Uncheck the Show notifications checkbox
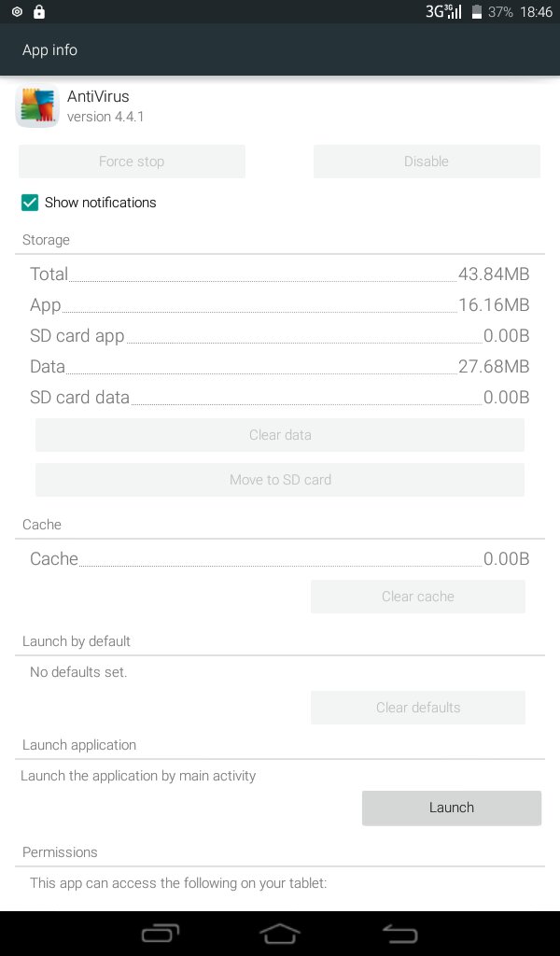This screenshot has height=956, width=560. (x=29, y=203)
